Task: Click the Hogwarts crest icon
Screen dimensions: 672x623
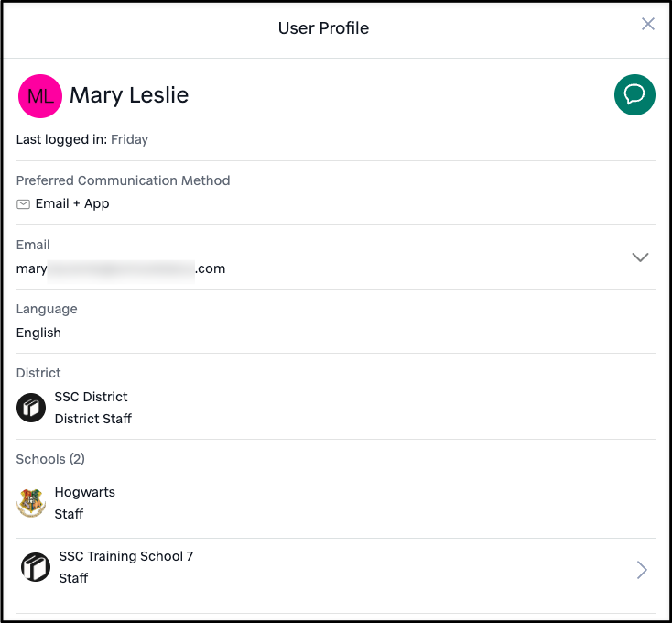Action: [x=31, y=503]
